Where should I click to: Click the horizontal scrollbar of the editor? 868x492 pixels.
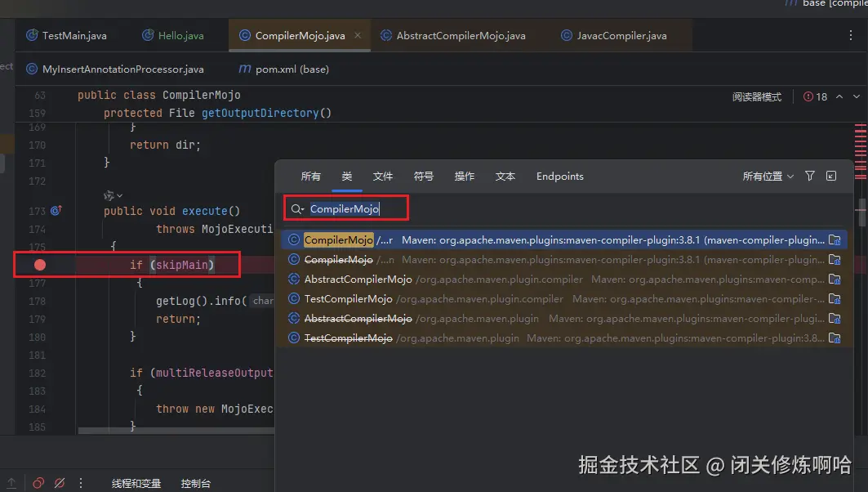[176, 431]
